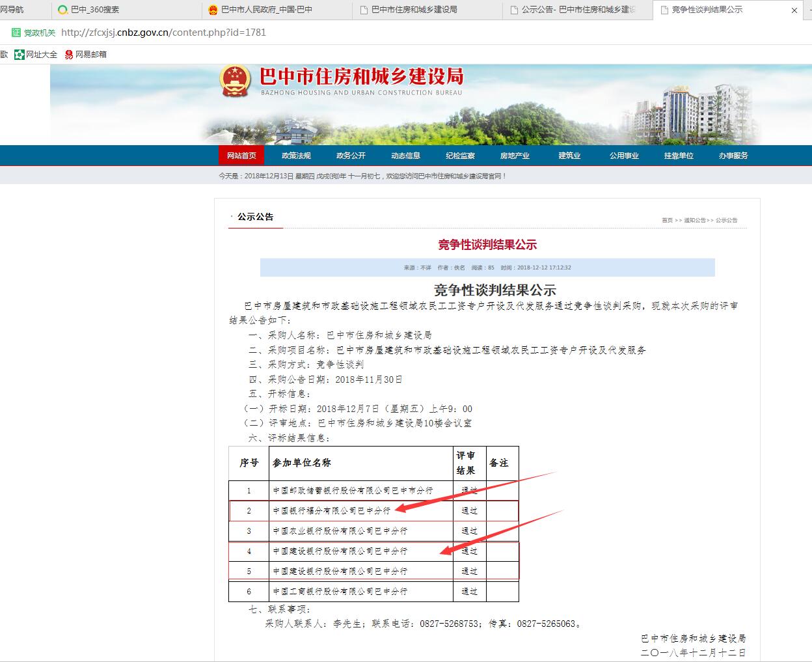Click the 360搜索 tab favicon
The image size is (812, 662).
[x=62, y=10]
